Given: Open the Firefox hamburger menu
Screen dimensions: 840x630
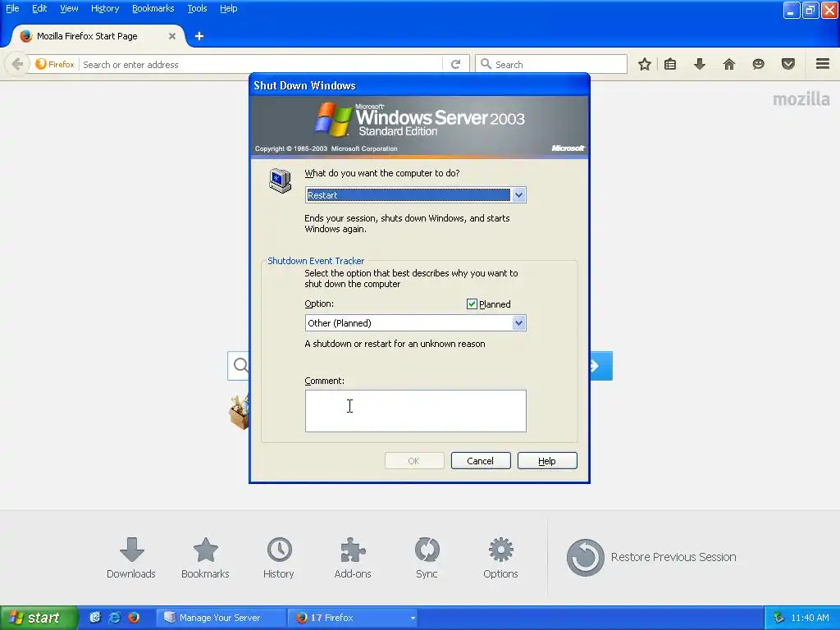Looking at the screenshot, I should pyautogui.click(x=823, y=64).
